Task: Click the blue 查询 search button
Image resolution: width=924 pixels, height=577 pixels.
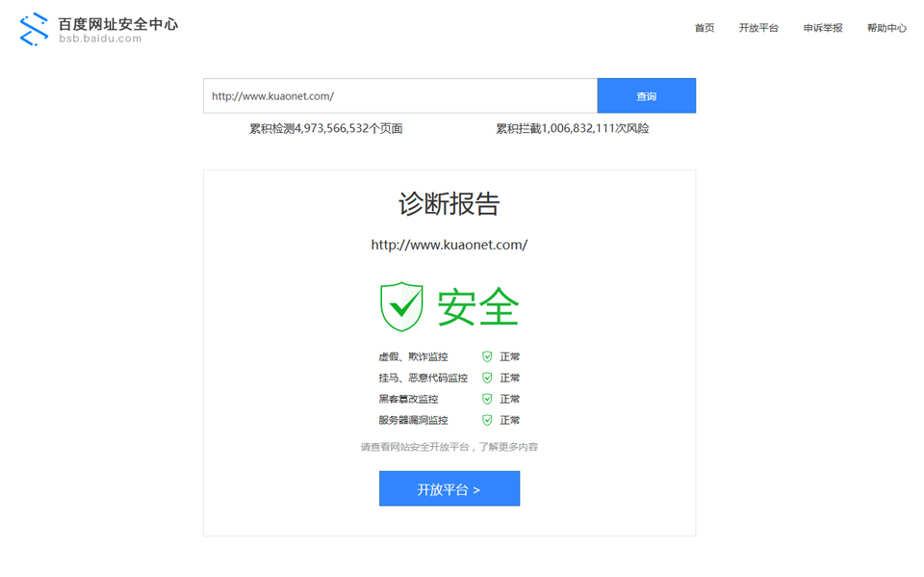Action: [x=647, y=95]
